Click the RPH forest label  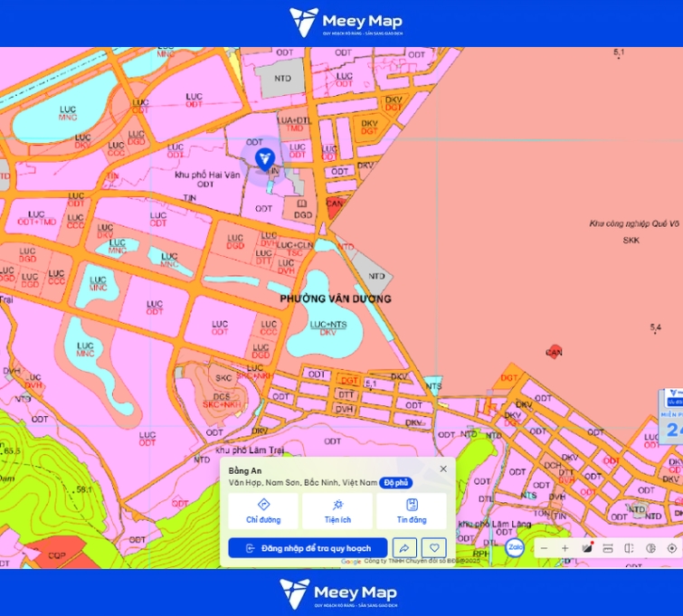click(x=481, y=554)
